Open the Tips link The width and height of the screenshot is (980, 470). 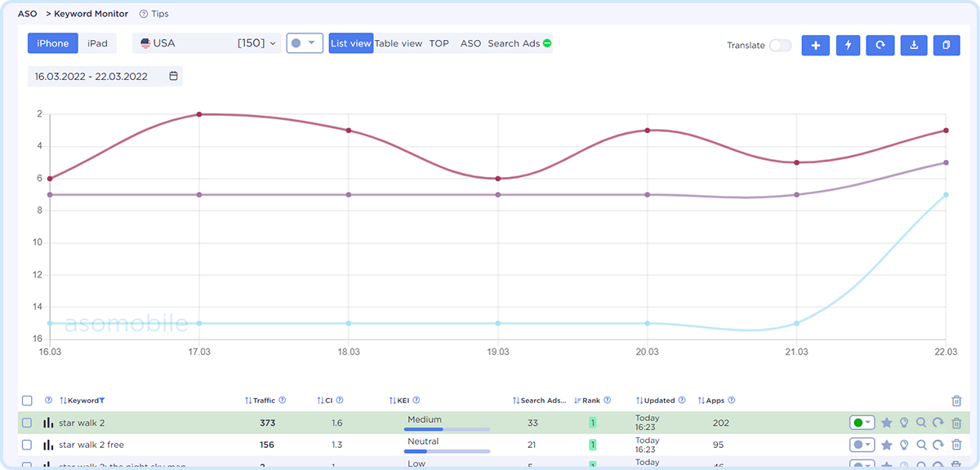[154, 14]
